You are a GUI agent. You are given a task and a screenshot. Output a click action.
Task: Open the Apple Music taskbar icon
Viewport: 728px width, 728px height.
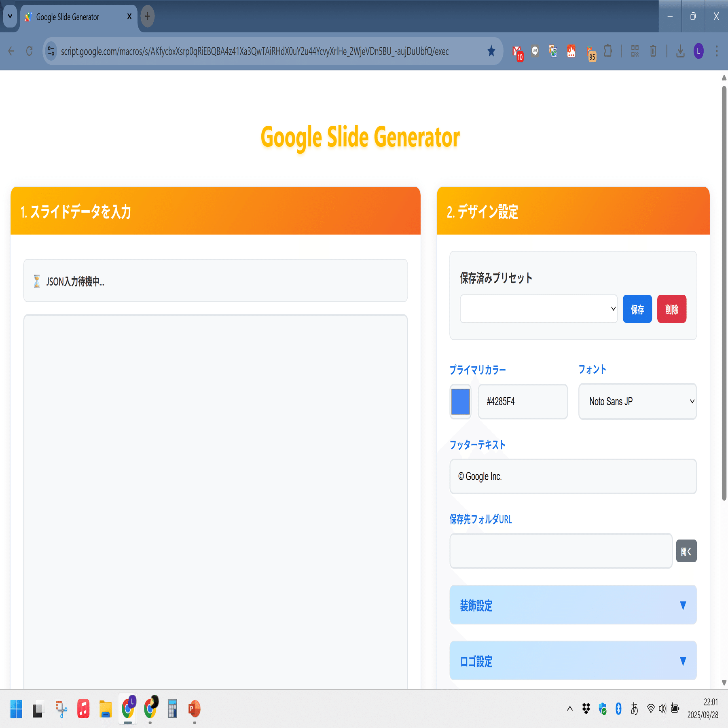[x=83, y=709]
